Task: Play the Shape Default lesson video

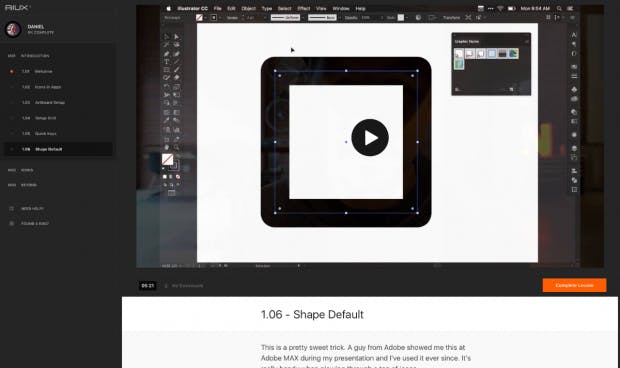Action: tap(370, 138)
